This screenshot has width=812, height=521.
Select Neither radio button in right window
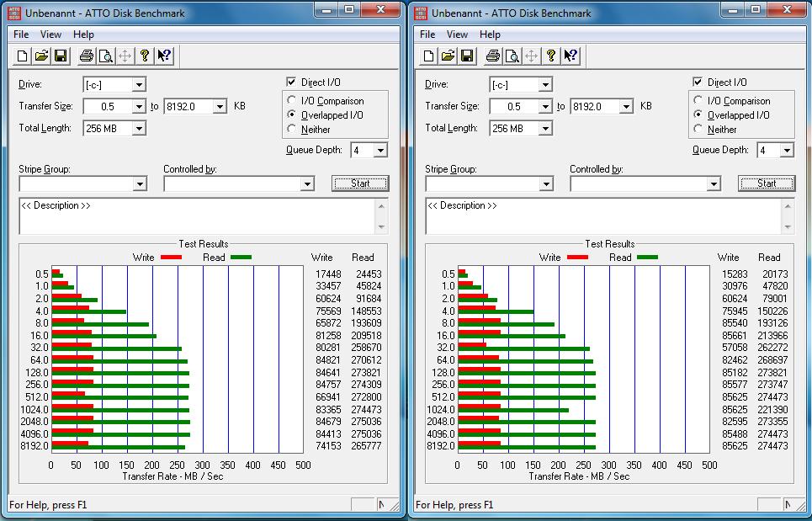pos(698,130)
